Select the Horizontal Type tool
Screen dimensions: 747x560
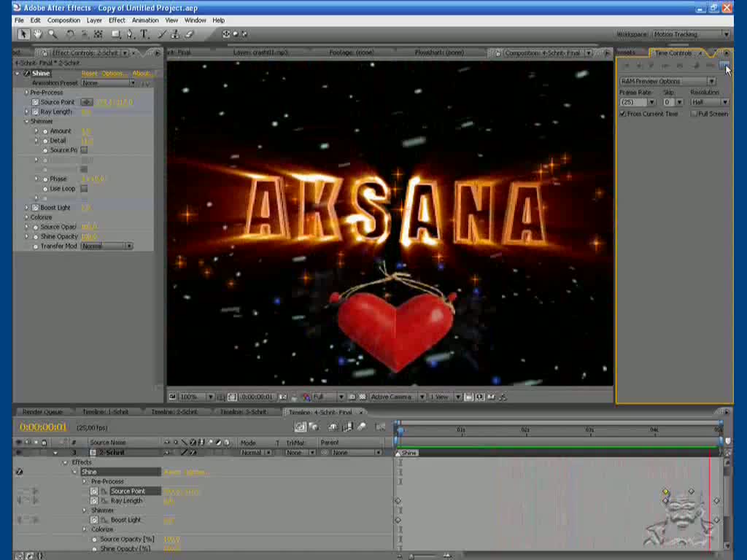[144, 34]
